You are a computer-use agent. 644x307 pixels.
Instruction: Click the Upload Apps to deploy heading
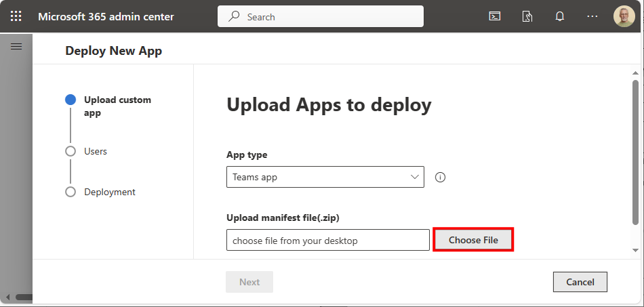329,105
